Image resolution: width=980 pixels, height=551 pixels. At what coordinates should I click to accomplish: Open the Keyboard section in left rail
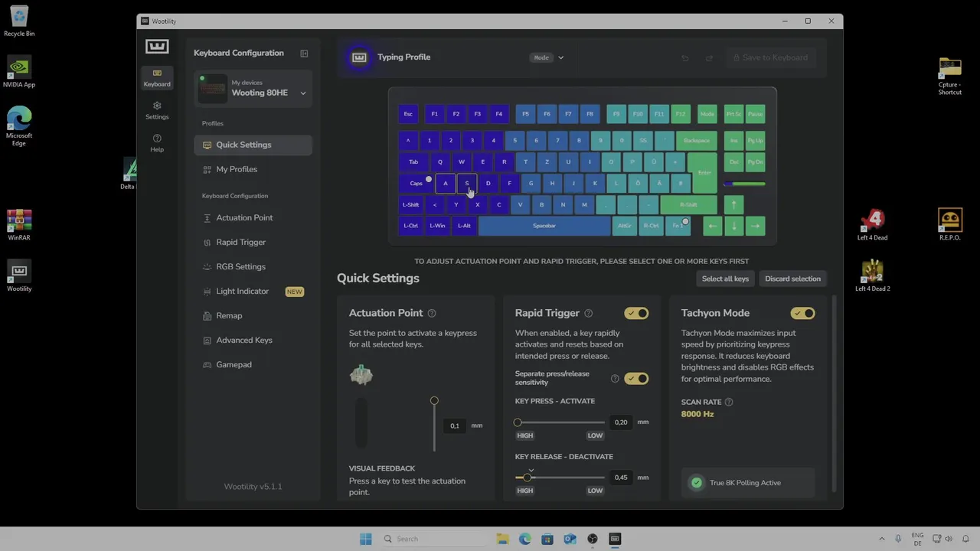pyautogui.click(x=157, y=78)
